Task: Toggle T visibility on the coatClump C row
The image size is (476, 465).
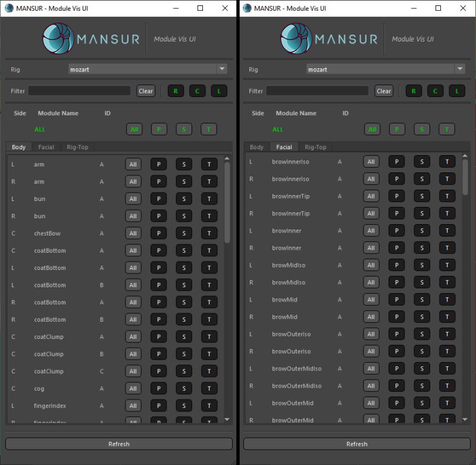Action: point(209,371)
